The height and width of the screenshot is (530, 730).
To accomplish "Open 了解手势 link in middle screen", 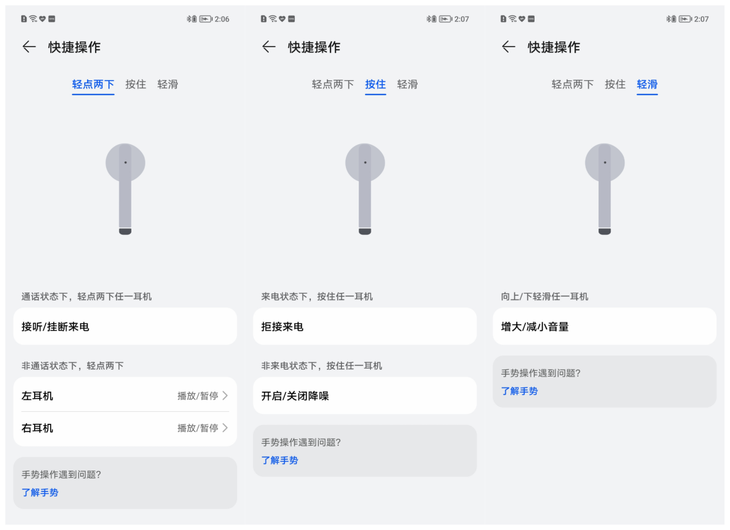I will click(280, 461).
